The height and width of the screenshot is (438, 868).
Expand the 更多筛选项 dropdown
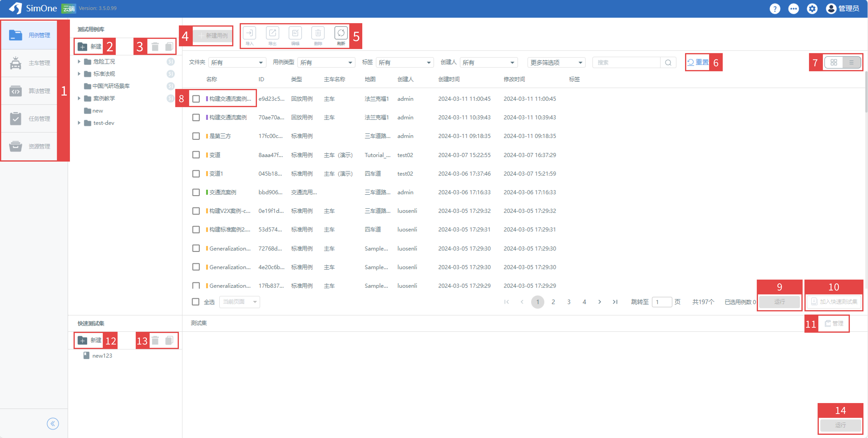(556, 63)
